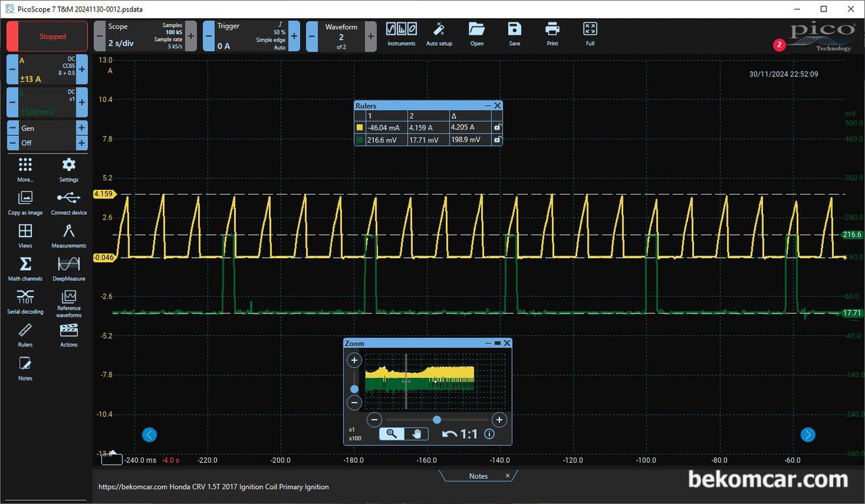The image size is (865, 504).
Task: Go to previous waveform with left arrow
Action: click(149, 434)
